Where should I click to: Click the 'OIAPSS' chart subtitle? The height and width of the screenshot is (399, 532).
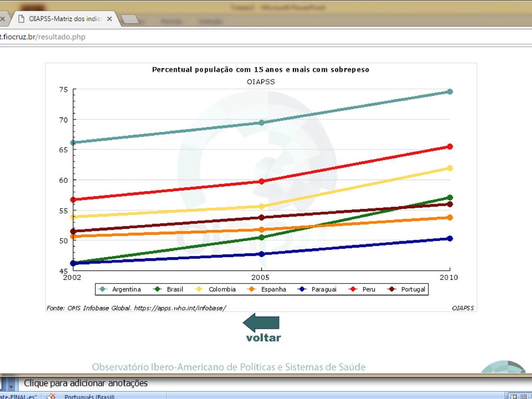coord(261,82)
